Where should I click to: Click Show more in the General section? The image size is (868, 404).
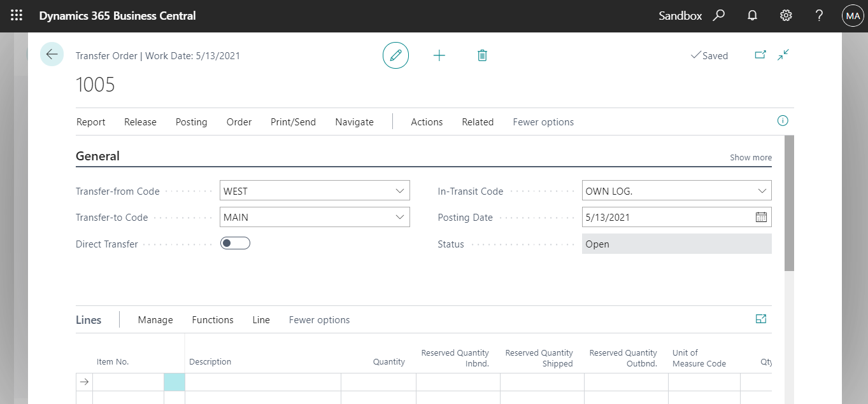coord(750,157)
